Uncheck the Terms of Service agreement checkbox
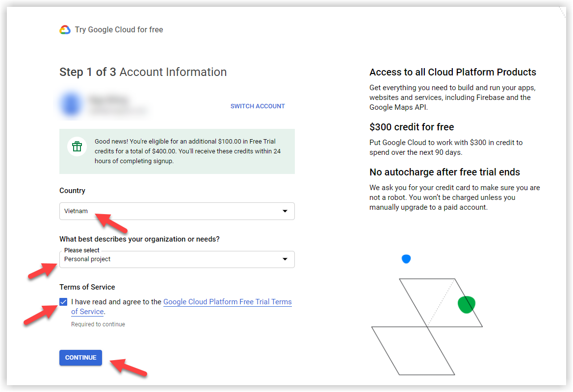The image size is (573, 392). point(63,302)
